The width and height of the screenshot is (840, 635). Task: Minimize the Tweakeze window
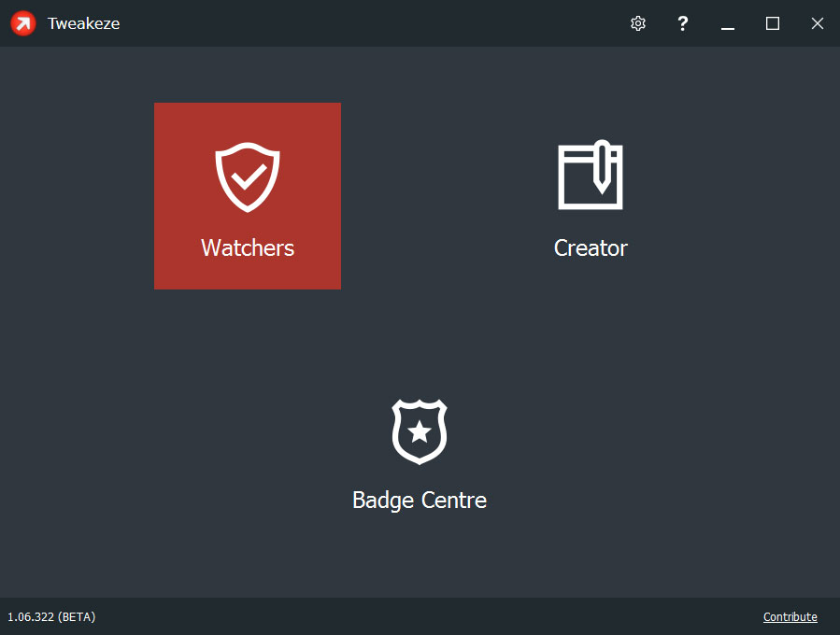pos(728,23)
